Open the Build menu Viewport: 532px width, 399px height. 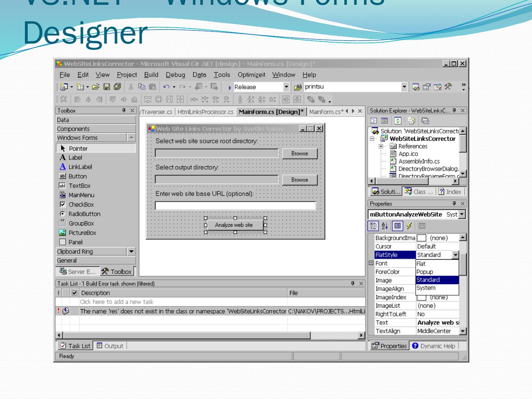tap(151, 75)
